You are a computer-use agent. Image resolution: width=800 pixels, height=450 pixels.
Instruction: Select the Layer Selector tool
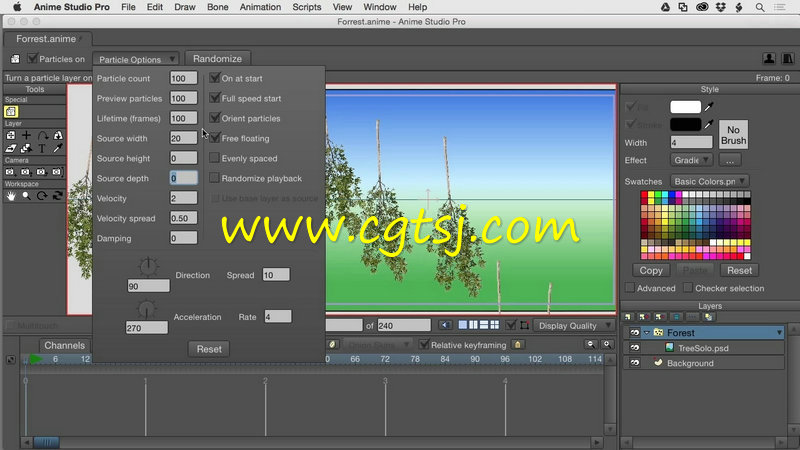pos(27,148)
